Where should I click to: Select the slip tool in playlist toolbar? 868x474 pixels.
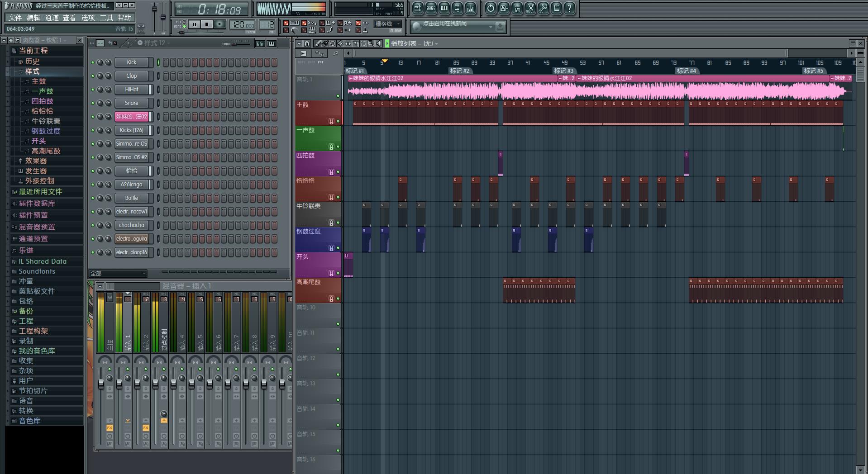[x=348, y=43]
